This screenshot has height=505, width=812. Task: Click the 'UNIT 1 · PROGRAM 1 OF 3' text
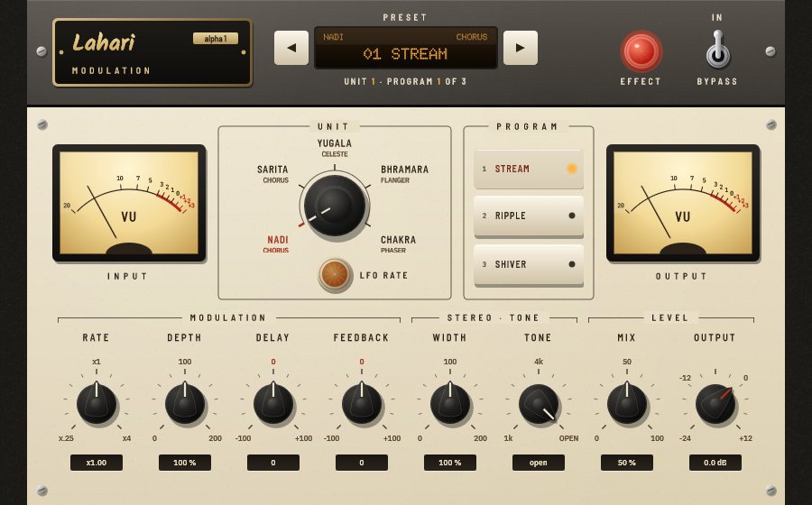pos(405,81)
